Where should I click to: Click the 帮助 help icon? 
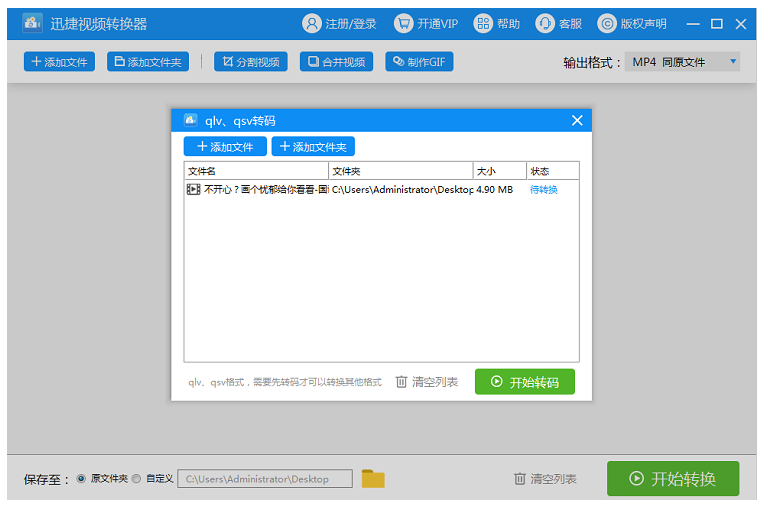[x=483, y=23]
